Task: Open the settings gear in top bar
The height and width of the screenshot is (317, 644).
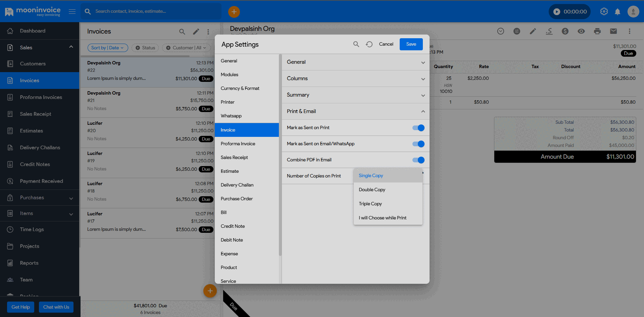Action: [604, 12]
